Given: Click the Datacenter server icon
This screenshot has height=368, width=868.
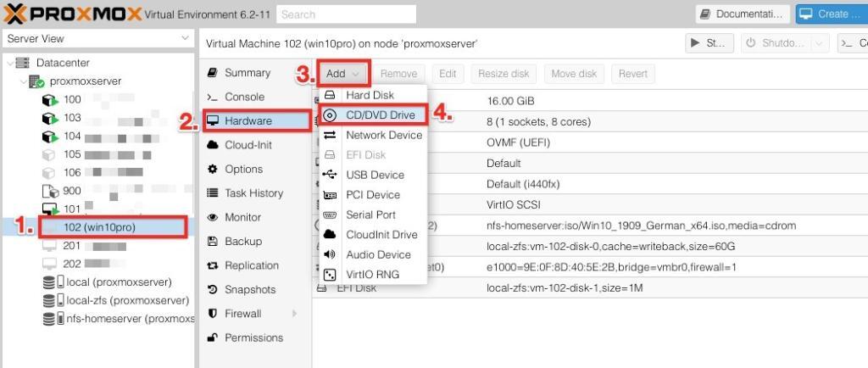Looking at the screenshot, I should 23,63.
